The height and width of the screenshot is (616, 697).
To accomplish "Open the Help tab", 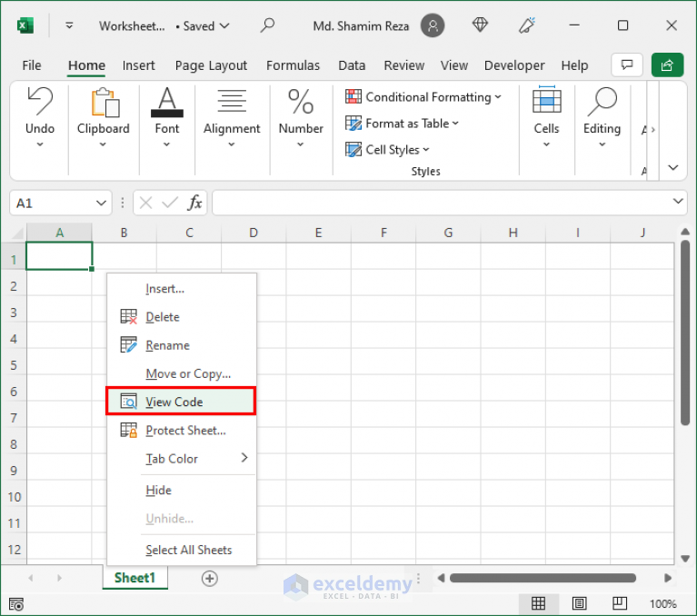I will pos(574,65).
